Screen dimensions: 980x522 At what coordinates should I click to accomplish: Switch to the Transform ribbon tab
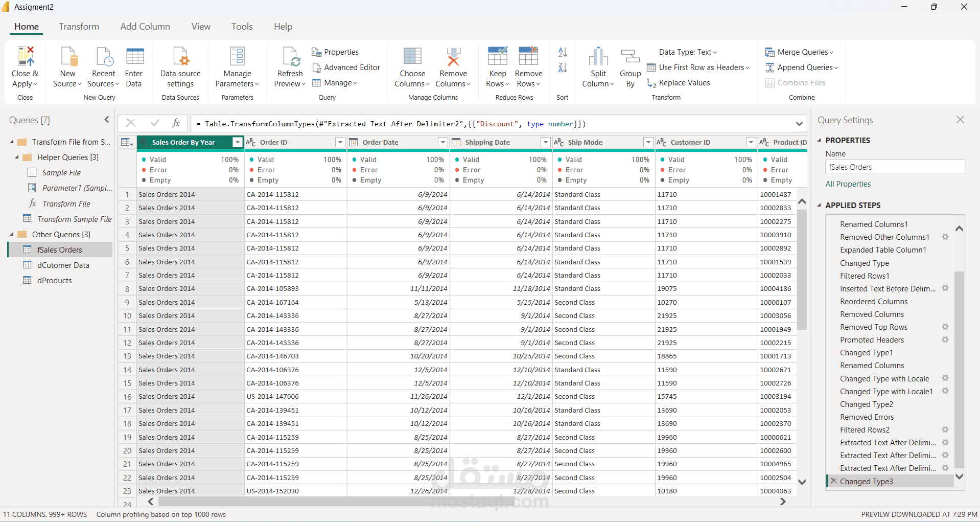(79, 26)
